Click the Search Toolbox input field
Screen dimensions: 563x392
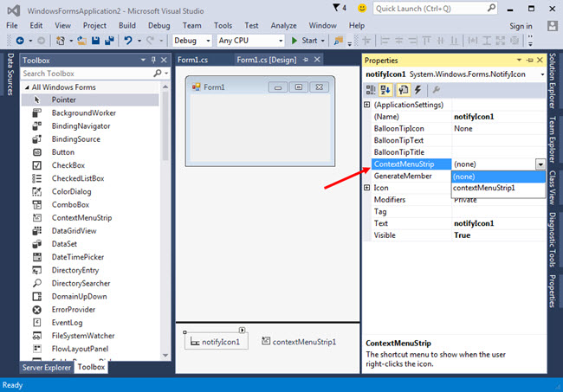pyautogui.click(x=85, y=74)
